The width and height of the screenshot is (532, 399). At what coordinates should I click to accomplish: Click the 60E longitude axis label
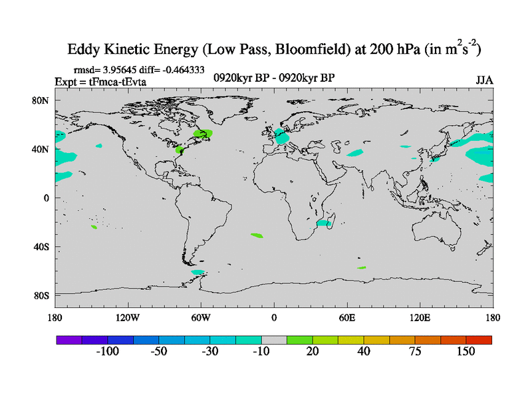(x=347, y=317)
